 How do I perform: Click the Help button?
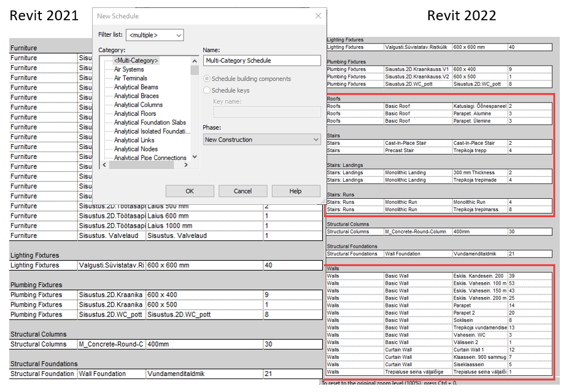(295, 191)
